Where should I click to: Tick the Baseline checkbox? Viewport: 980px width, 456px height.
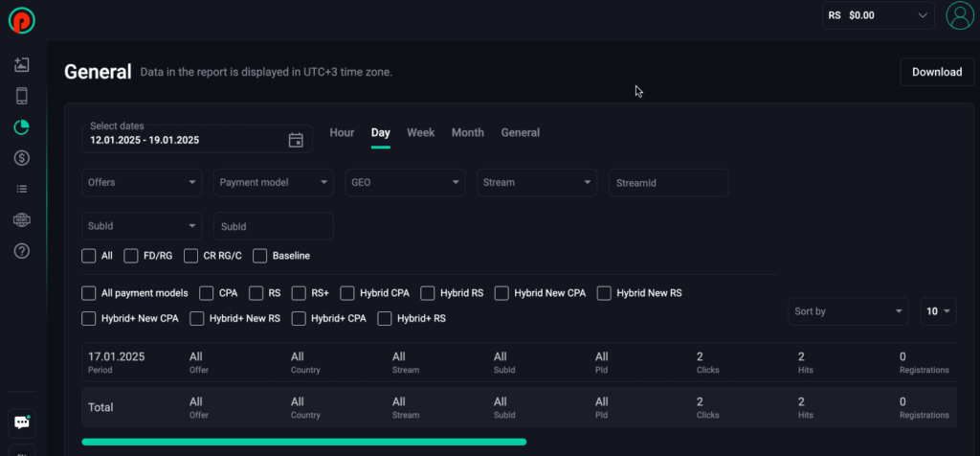(260, 256)
